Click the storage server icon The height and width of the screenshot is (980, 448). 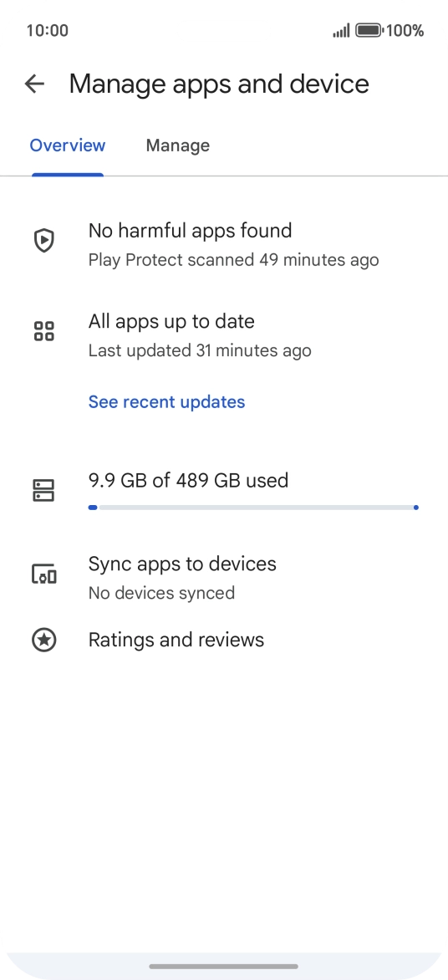click(x=43, y=491)
